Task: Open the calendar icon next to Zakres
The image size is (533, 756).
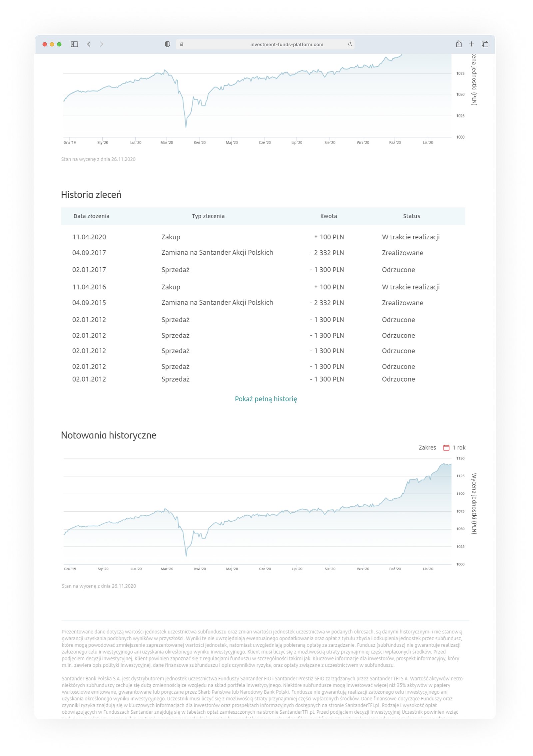Action: [x=446, y=448]
